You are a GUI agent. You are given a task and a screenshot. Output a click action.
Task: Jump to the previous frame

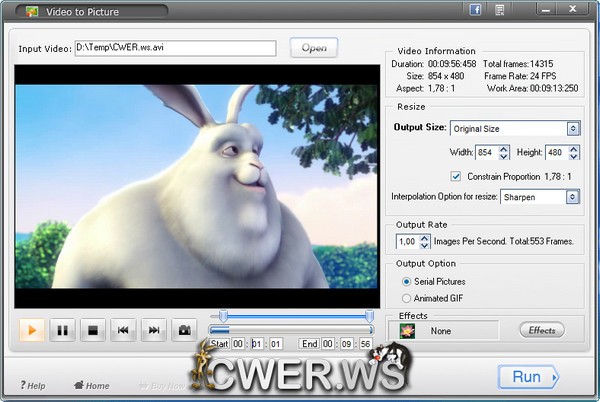(123, 329)
